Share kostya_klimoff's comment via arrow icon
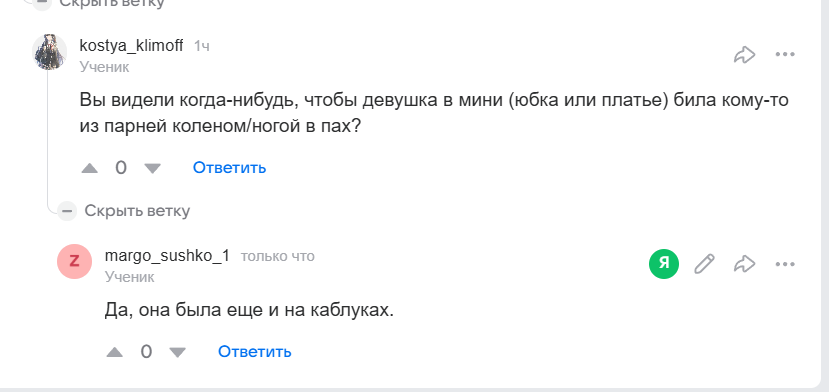Screen dimensions: 829x392 pos(744,54)
